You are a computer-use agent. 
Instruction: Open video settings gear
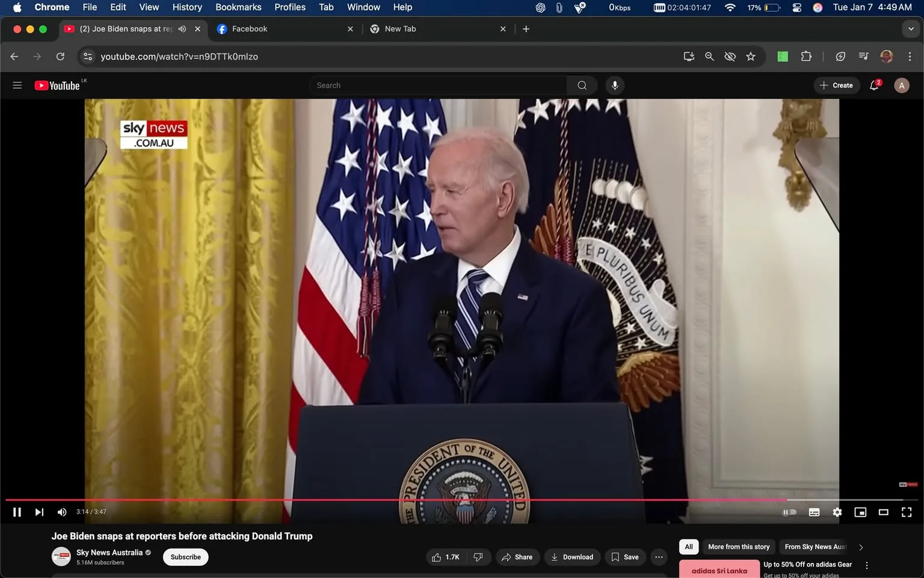point(837,512)
